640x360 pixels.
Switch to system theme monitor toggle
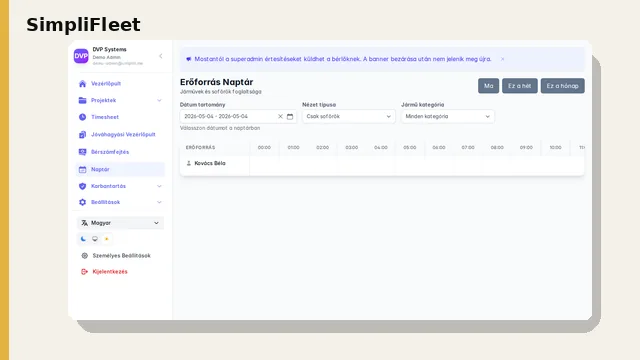[x=95, y=239]
